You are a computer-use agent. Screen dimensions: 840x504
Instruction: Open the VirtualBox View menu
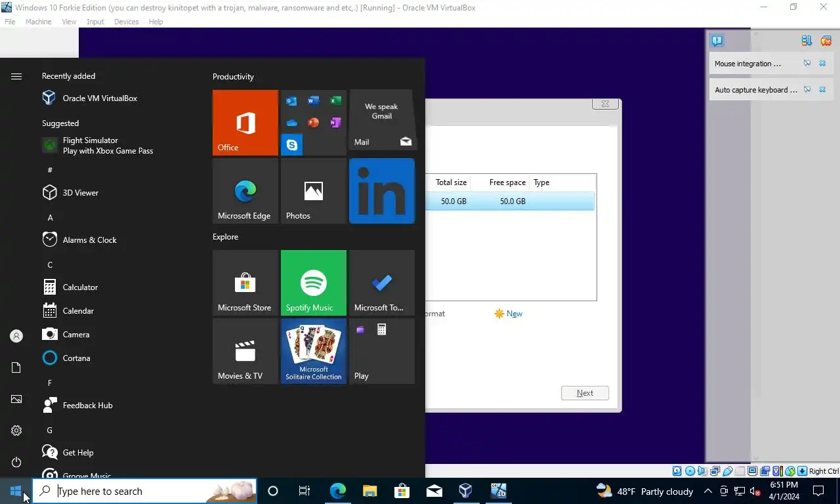69,22
